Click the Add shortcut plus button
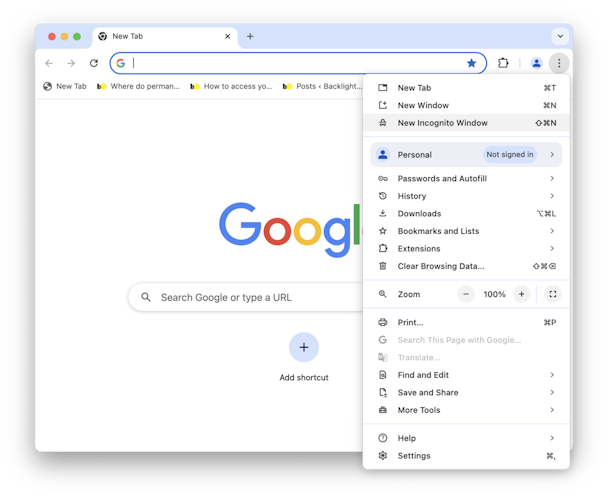The height and width of the screenshot is (498, 608). tap(304, 347)
